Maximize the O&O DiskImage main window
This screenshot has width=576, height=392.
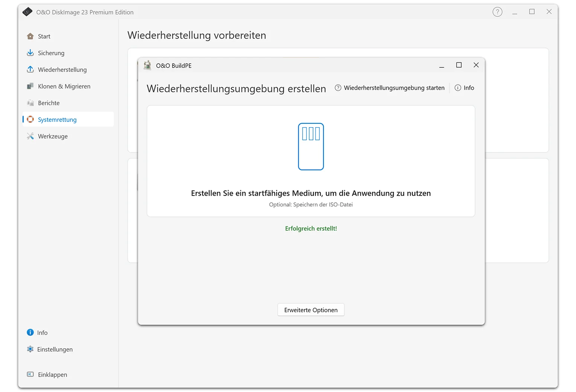[532, 12]
